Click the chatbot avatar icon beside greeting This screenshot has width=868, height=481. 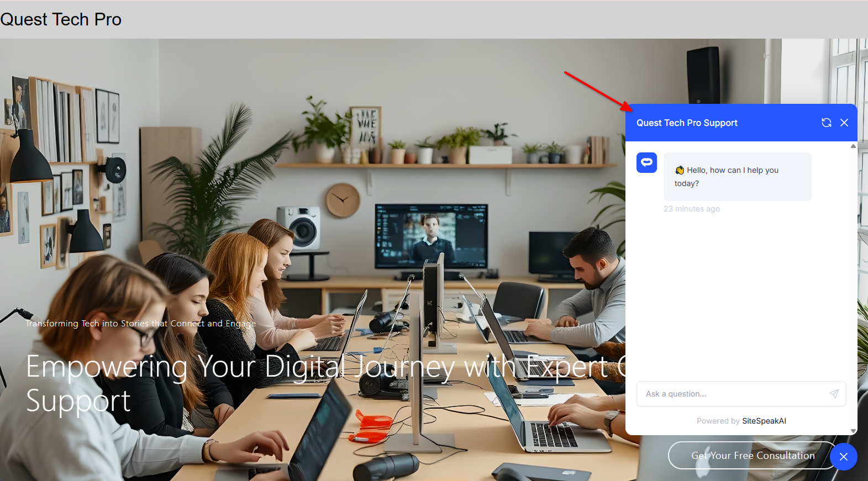(646, 162)
